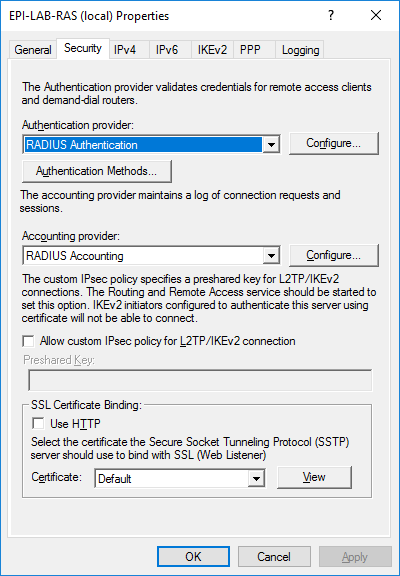Click the help question mark icon
Screen dimensions: 400x576
[331, 15]
